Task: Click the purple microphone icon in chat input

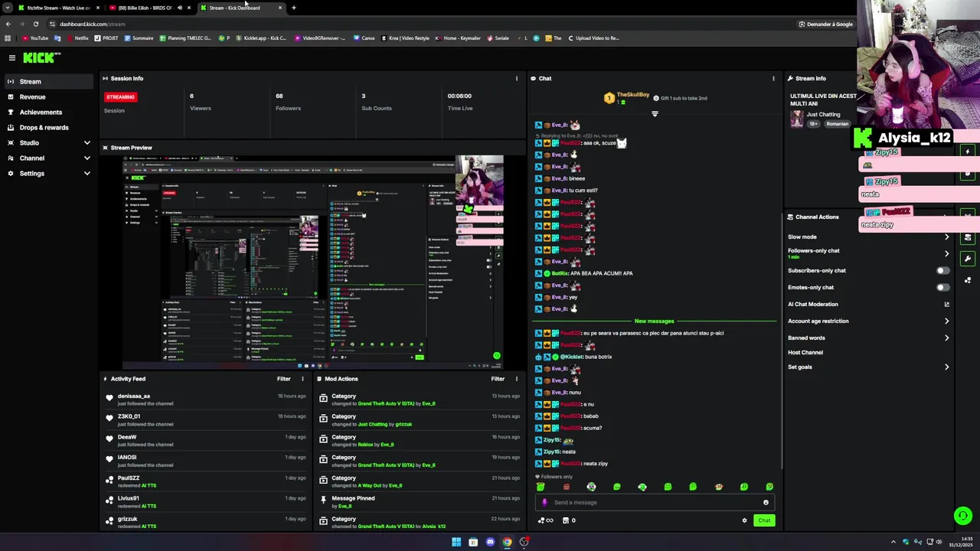Action: point(544,503)
